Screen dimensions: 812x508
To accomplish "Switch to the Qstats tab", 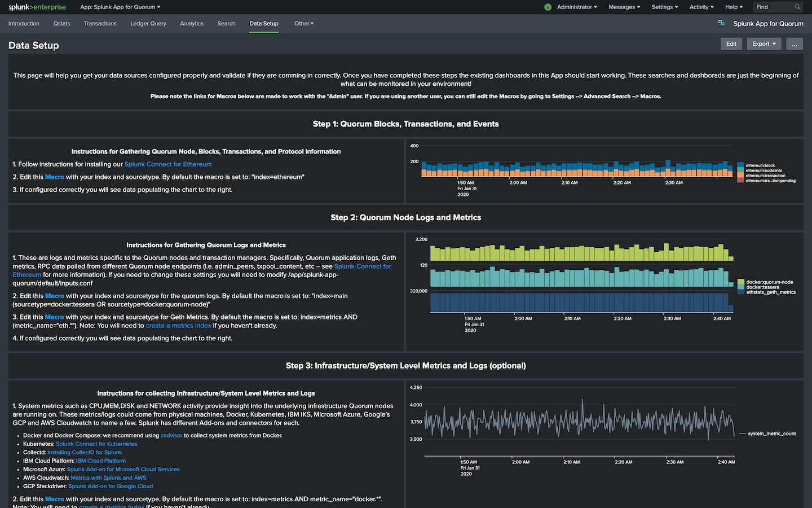I will click(x=62, y=24).
